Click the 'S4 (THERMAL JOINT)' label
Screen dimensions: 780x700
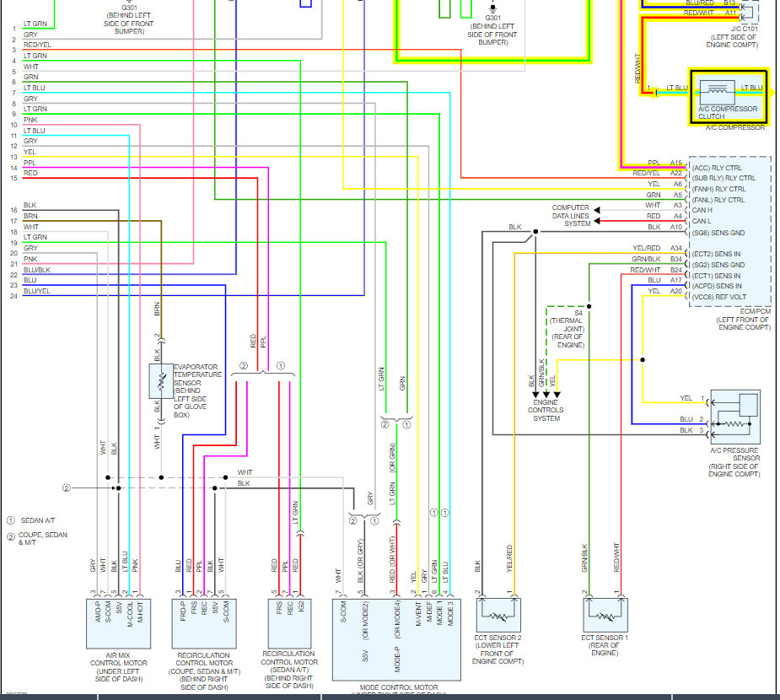coord(568,320)
